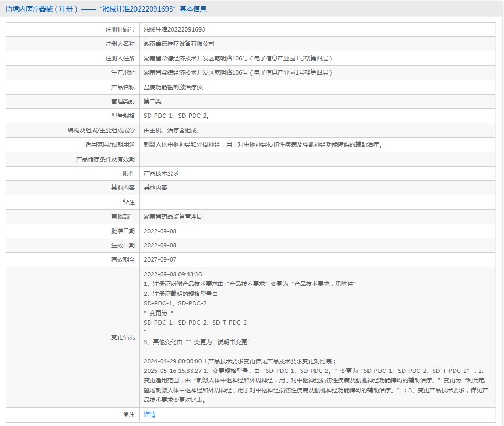504x426 pixels.
Task: Click approval department 湖南省药品监督管理局
Action: tap(173, 216)
